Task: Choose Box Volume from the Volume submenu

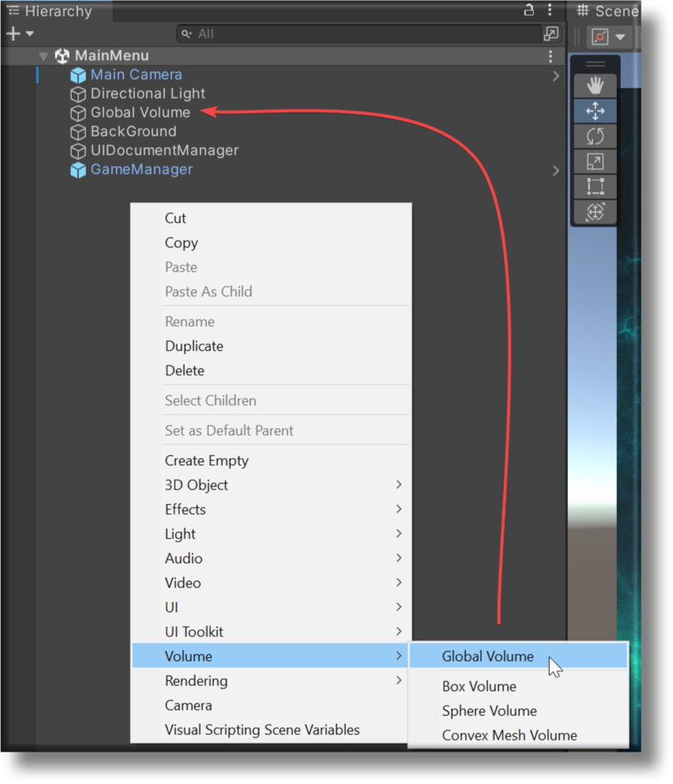Action: 479,686
